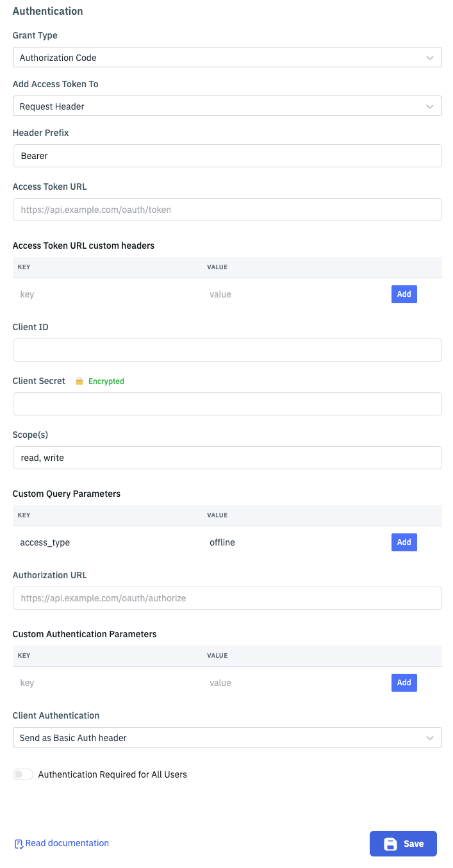Open the Read documentation link
Viewport: 453px width, 868px height.
(67, 844)
